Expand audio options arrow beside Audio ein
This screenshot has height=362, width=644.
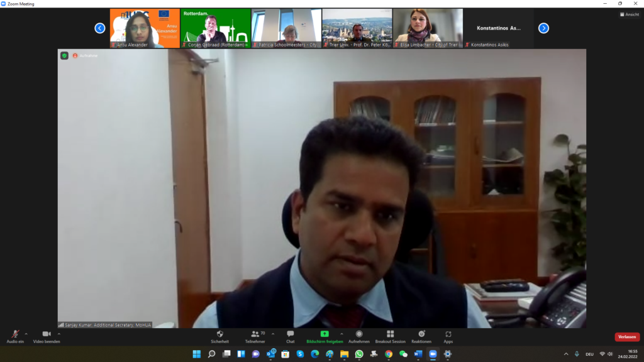pos(26,334)
